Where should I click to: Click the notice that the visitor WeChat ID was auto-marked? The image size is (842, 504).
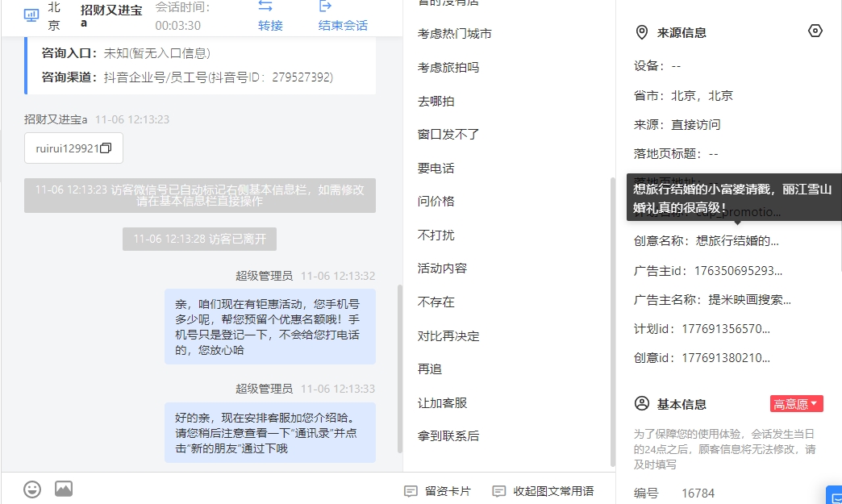[200, 195]
